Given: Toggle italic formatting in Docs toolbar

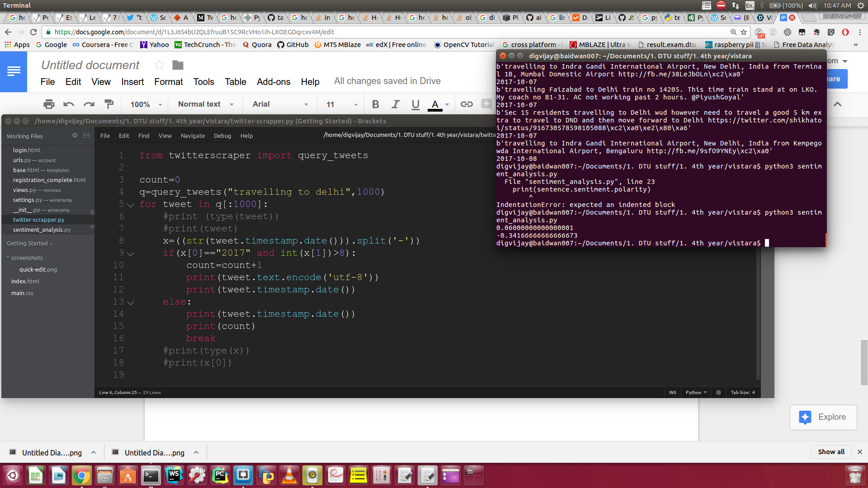Looking at the screenshot, I should [x=396, y=104].
